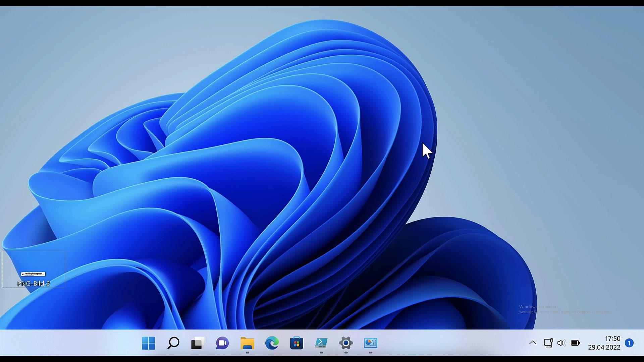Click the PNG-Bild 2 file name label
The height and width of the screenshot is (362, 644).
pyautogui.click(x=33, y=284)
